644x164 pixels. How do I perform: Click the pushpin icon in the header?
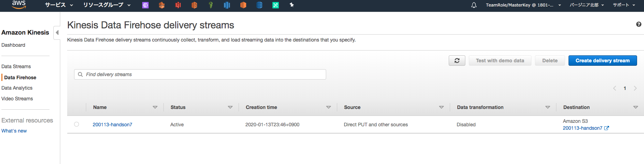[x=292, y=5]
